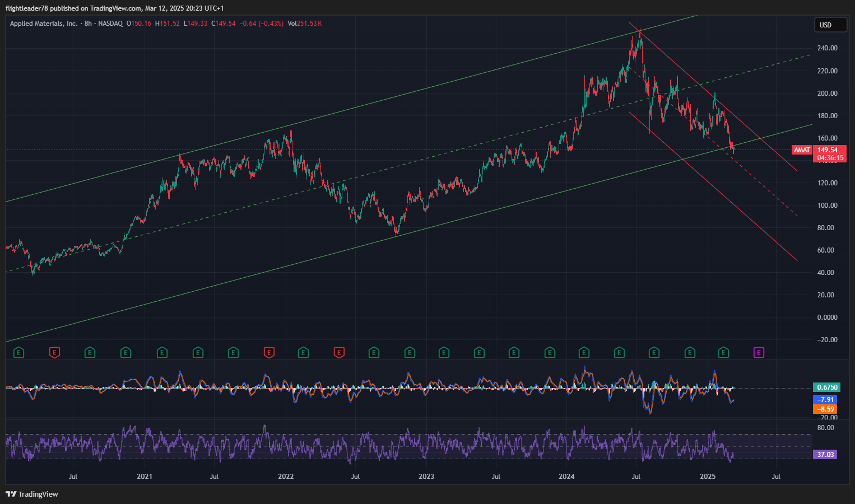Click the red AMAT ticker price tag
Viewport: 855px width, 504px height.
802,150
